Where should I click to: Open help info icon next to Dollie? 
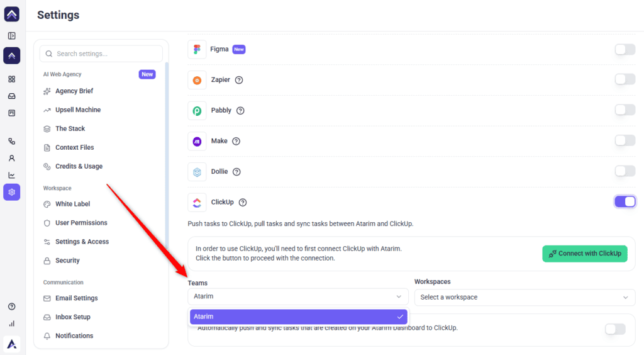pyautogui.click(x=236, y=172)
